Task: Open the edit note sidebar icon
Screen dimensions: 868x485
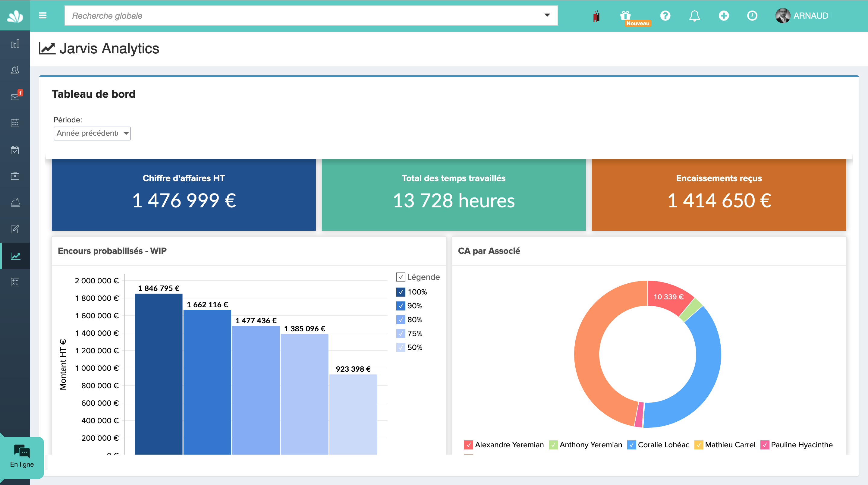Action: click(x=15, y=229)
